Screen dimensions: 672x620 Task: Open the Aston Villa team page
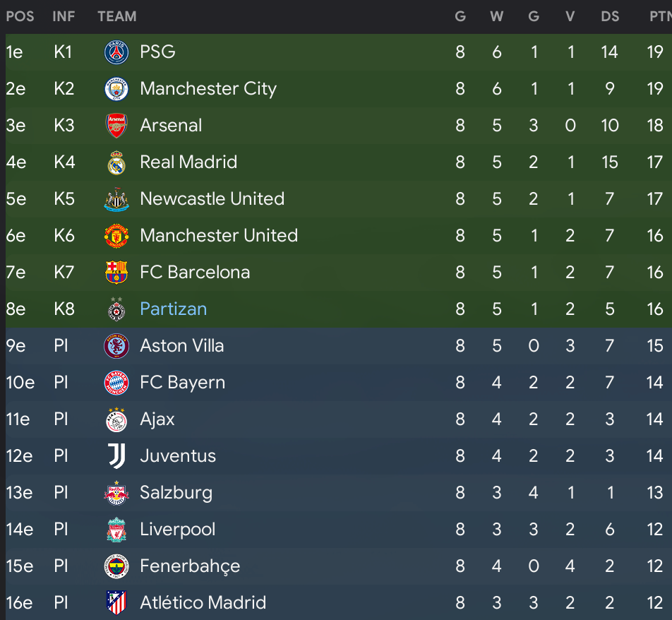pos(181,346)
